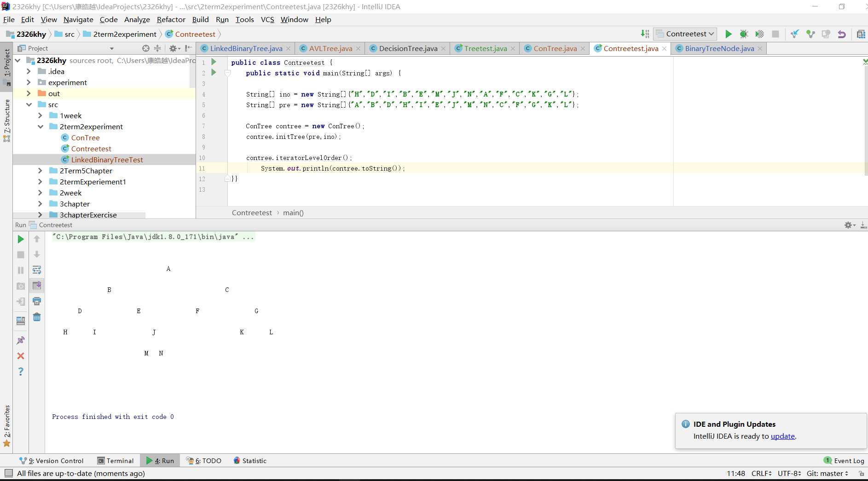The height and width of the screenshot is (481, 868).
Task: Hide the Project tool window
Action: (188, 48)
